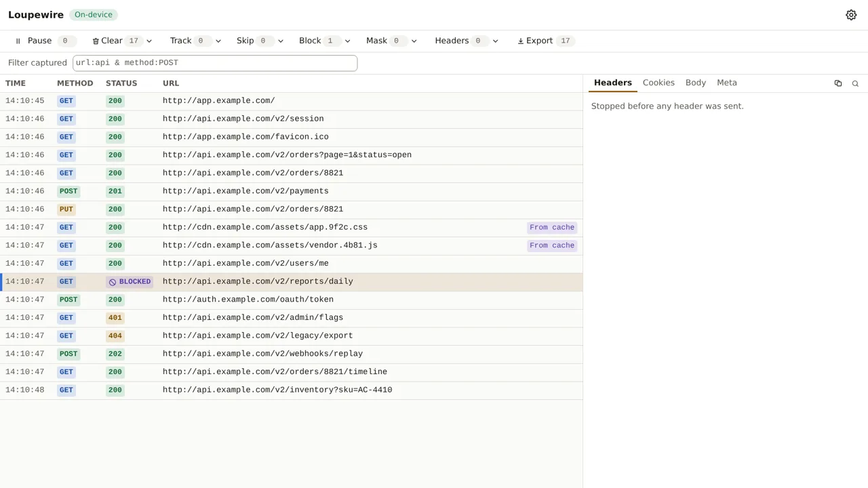Select the /v2/session request row
868x488 pixels.
pyautogui.click(x=292, y=119)
